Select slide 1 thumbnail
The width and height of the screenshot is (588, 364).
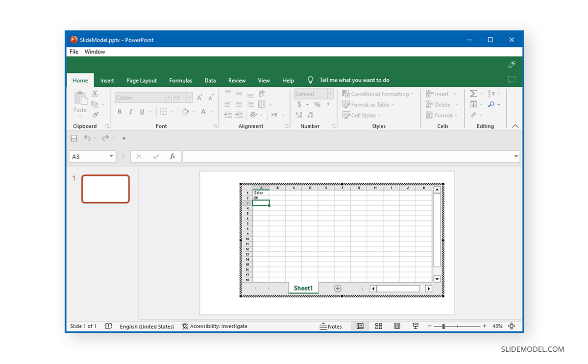[x=105, y=189]
